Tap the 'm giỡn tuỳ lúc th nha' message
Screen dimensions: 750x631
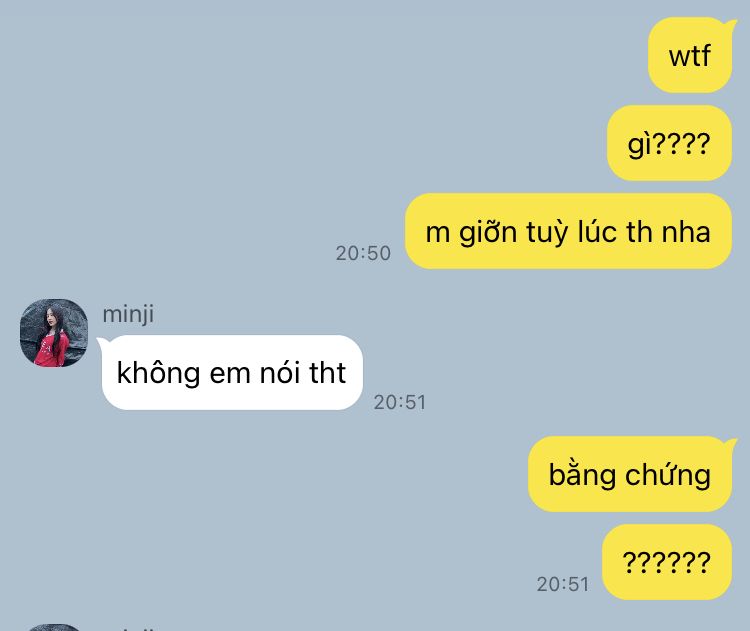point(568,231)
